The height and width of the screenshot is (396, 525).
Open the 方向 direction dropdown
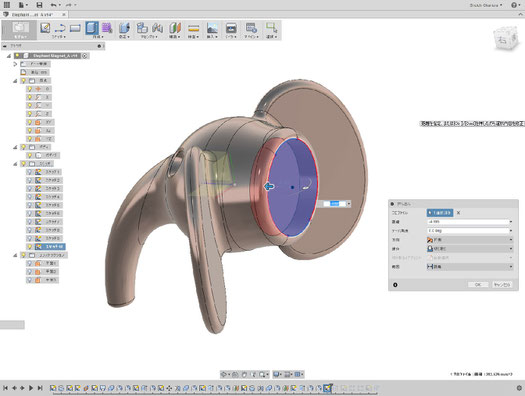click(470, 240)
